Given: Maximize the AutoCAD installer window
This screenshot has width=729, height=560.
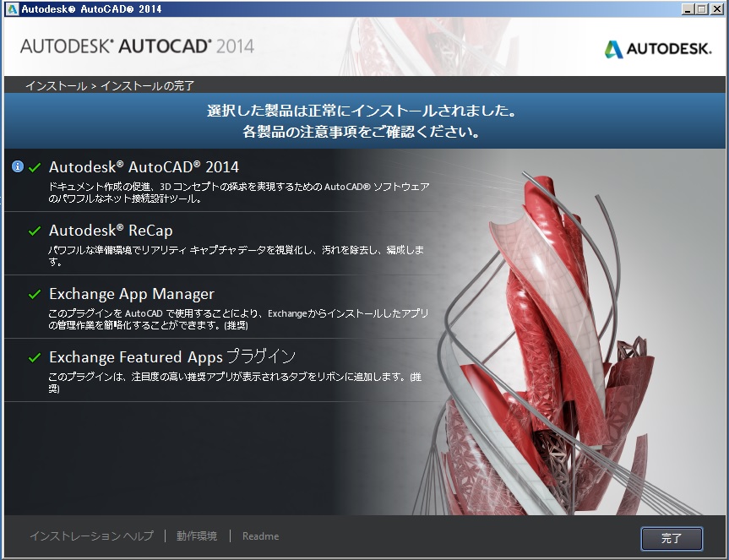Looking at the screenshot, I should pyautogui.click(x=702, y=8).
